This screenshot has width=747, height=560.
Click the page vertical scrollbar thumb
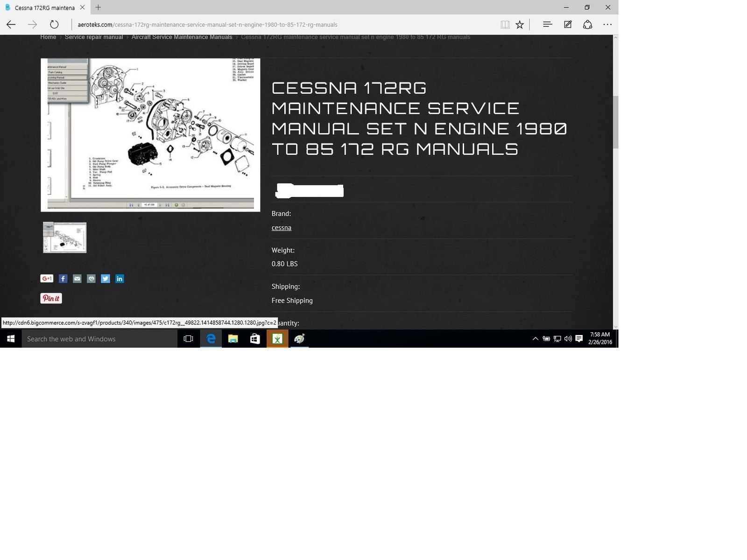[615, 122]
